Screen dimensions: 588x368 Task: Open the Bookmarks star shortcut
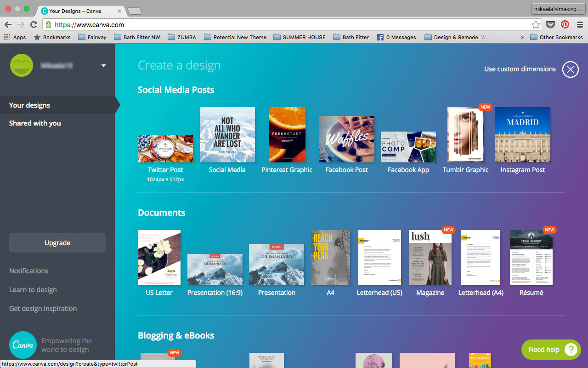pyautogui.click(x=52, y=37)
